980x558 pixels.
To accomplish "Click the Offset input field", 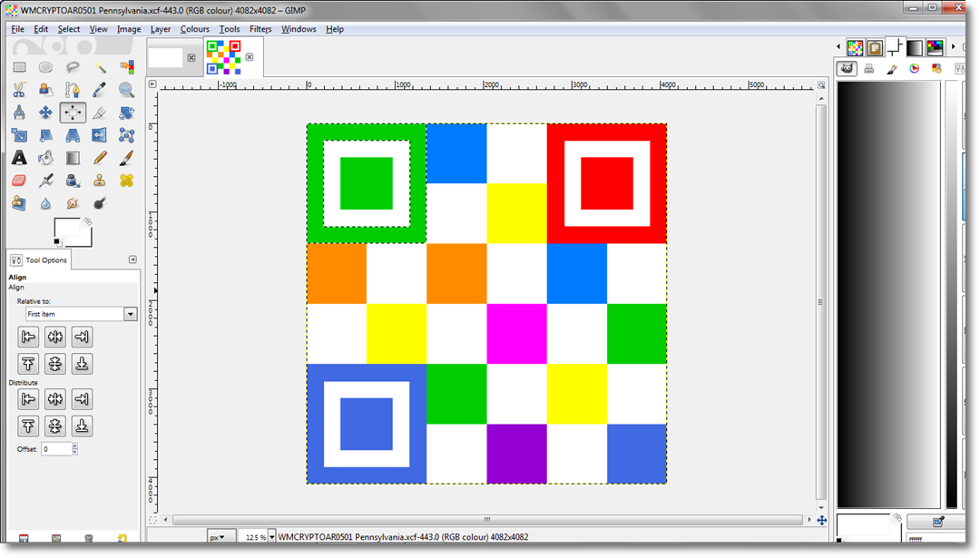I will (56, 449).
